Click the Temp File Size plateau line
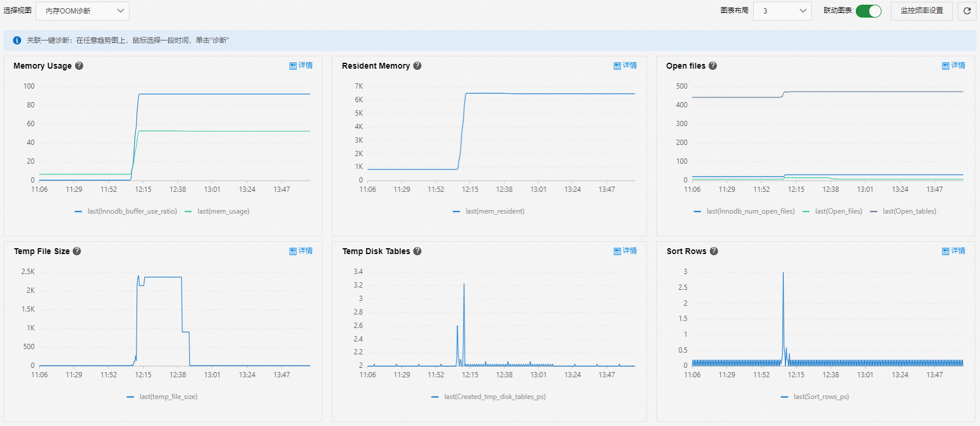The image size is (980, 426). 163,277
